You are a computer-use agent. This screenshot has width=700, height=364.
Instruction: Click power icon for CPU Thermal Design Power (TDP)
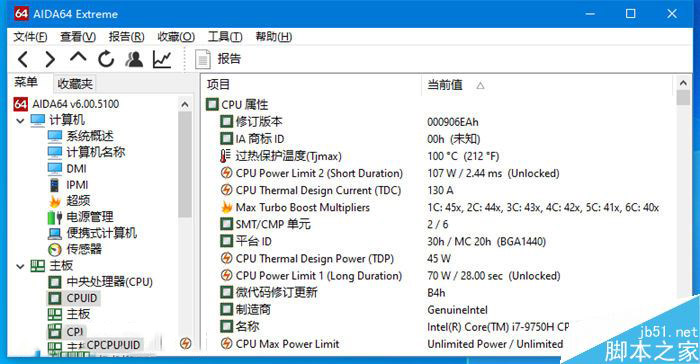[226, 258]
